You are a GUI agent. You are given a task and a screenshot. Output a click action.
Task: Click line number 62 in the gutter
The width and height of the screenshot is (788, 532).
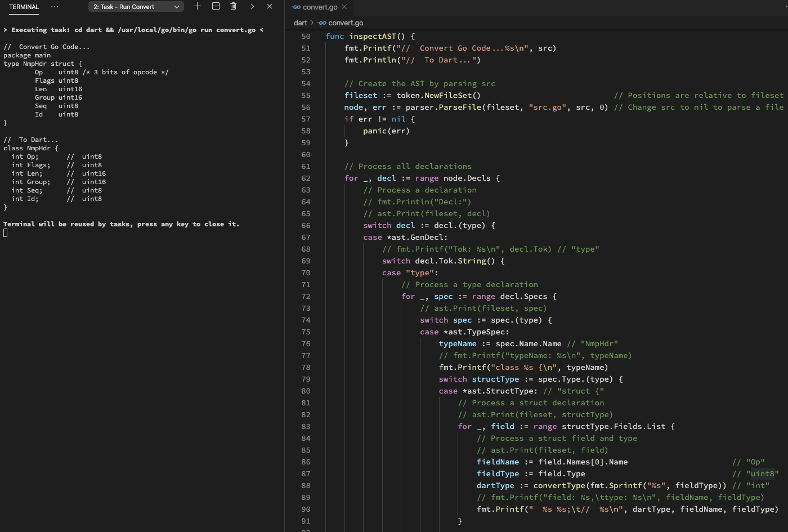tap(306, 178)
